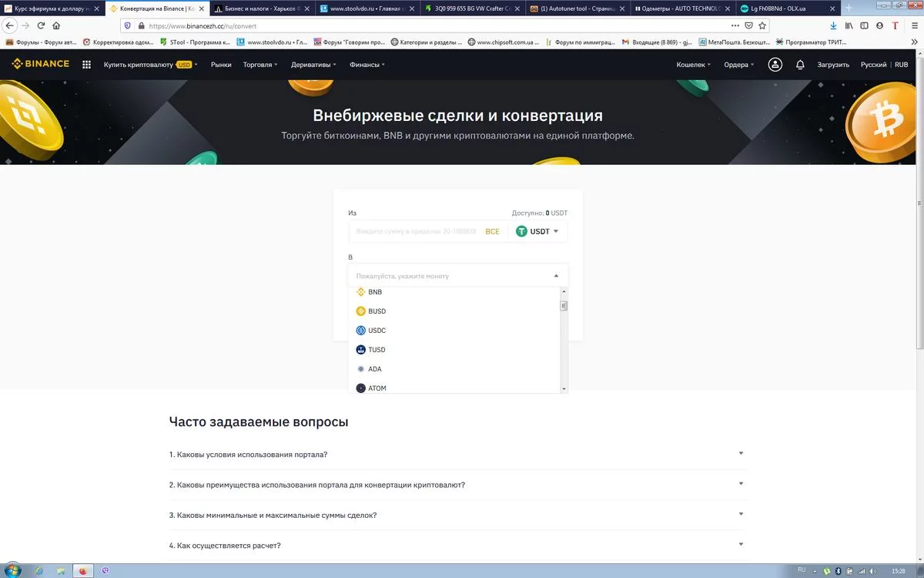Expand the Ордера menu

(x=739, y=65)
